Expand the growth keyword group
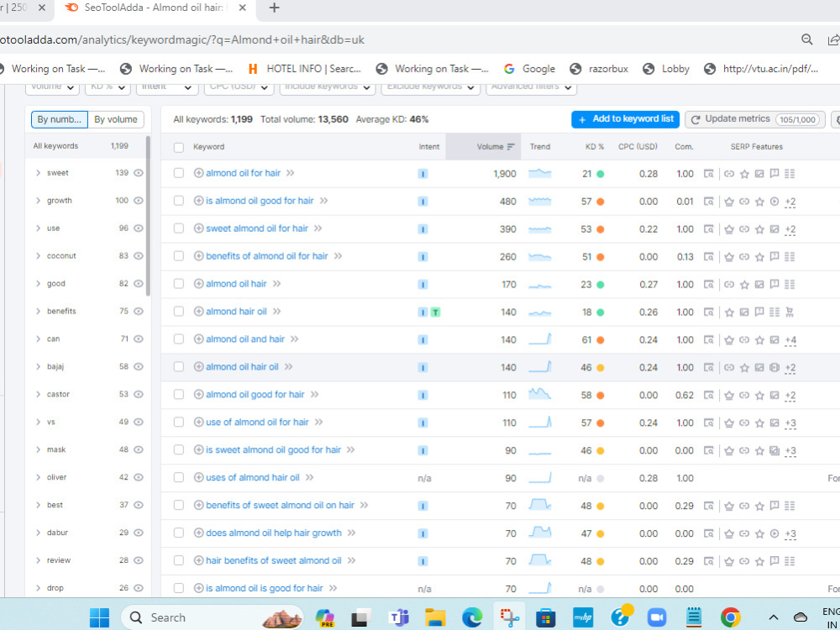The height and width of the screenshot is (630, 840). 38,201
